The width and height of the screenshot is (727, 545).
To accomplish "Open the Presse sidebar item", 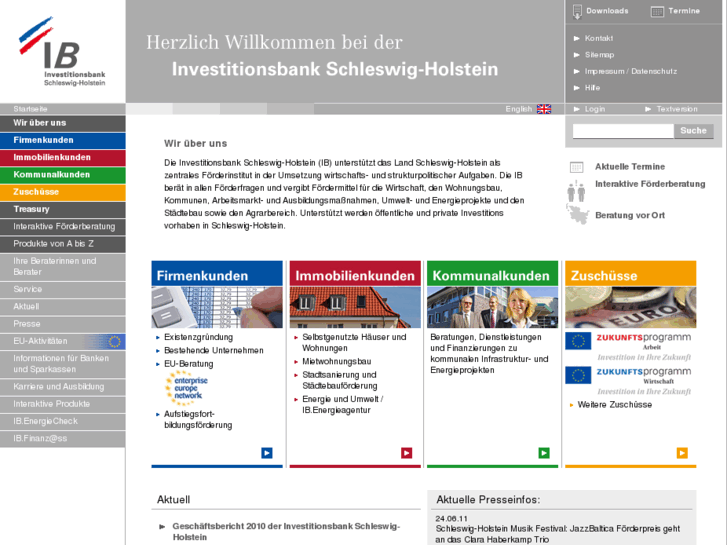I will 63,324.
